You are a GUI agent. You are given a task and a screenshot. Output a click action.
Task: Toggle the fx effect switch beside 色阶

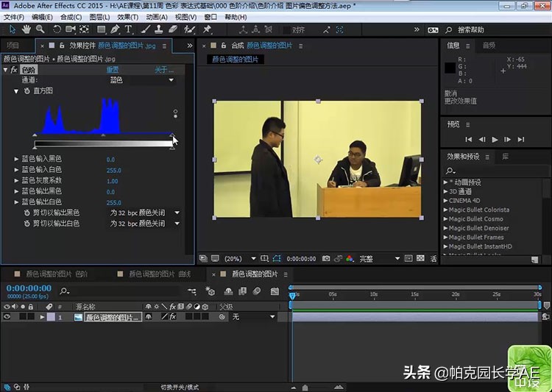14,70
